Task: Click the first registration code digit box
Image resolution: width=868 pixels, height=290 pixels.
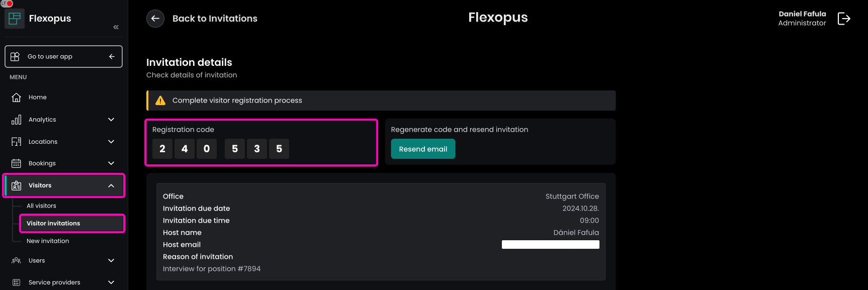Action: coord(162,149)
